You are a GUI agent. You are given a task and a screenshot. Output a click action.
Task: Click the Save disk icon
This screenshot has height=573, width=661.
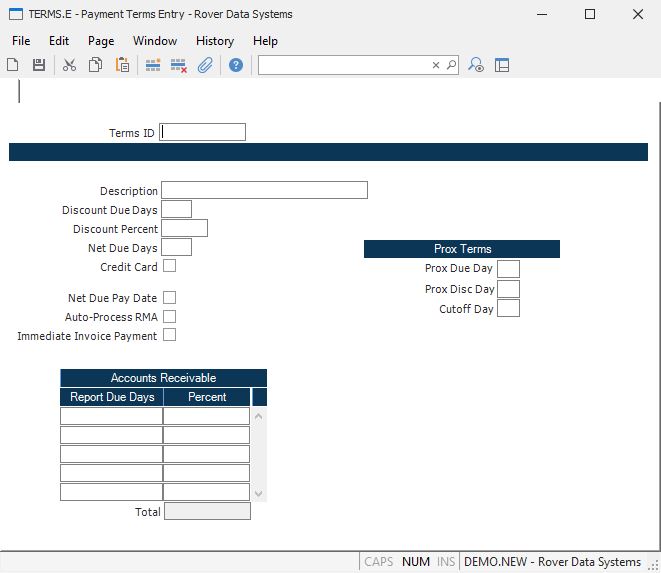(x=39, y=65)
